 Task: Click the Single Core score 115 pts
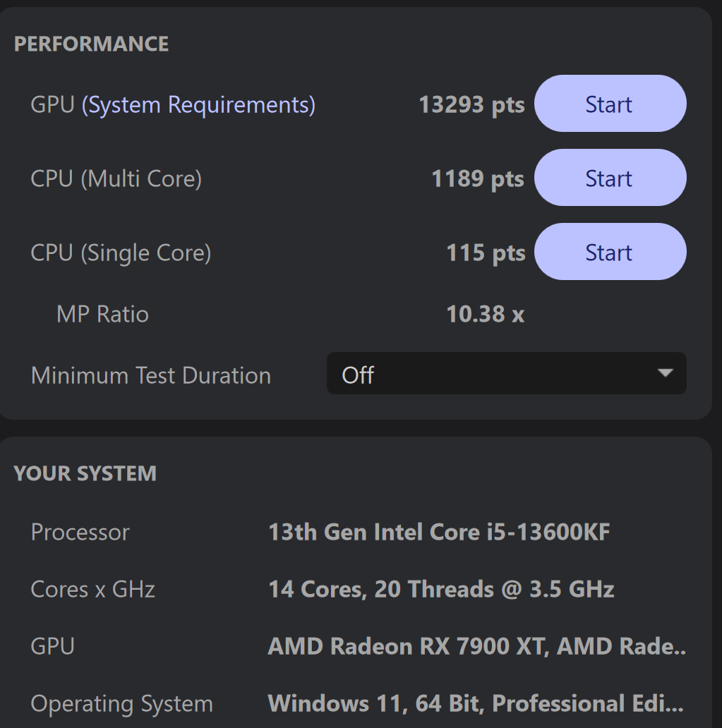pyautogui.click(x=486, y=253)
